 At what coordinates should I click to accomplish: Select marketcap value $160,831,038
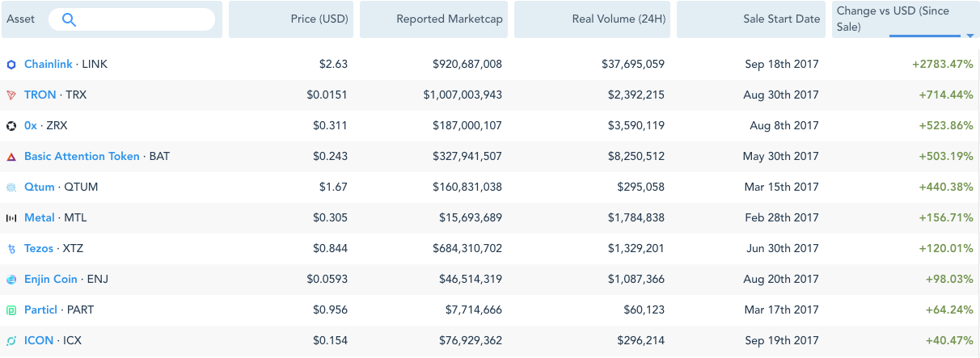467,187
